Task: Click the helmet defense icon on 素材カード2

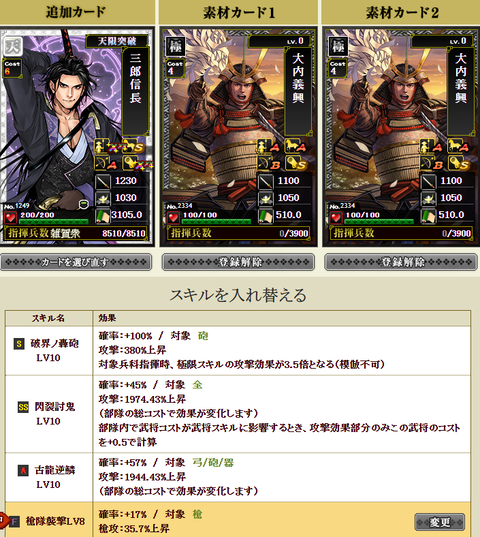Action: (x=428, y=198)
